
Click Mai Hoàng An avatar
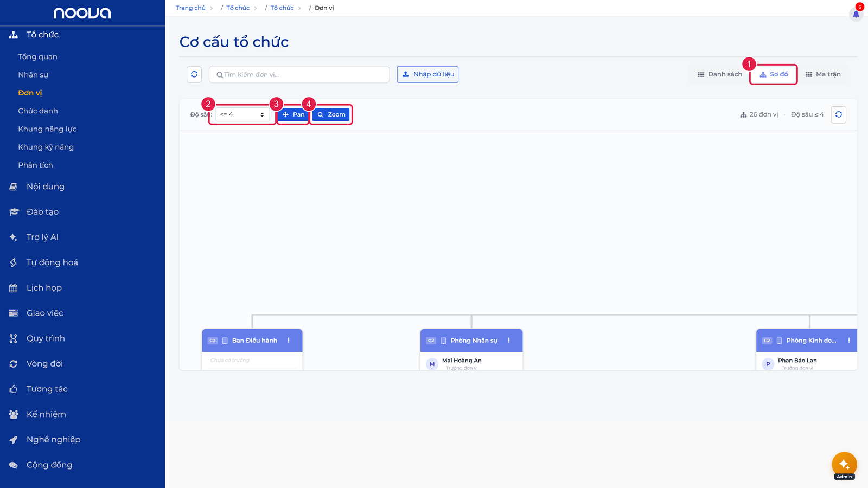[432, 364]
